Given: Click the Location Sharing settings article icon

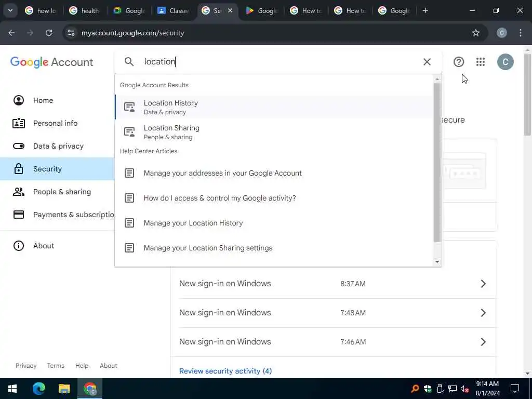Looking at the screenshot, I should pos(129,248).
